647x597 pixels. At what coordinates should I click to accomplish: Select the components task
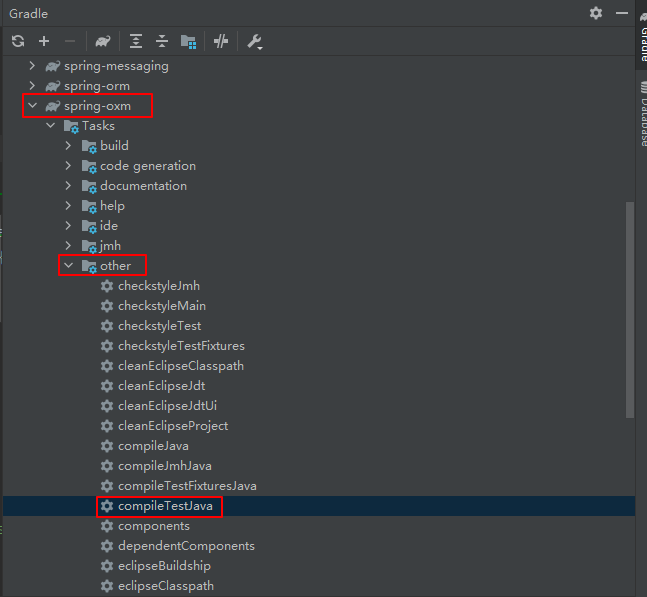tap(154, 526)
